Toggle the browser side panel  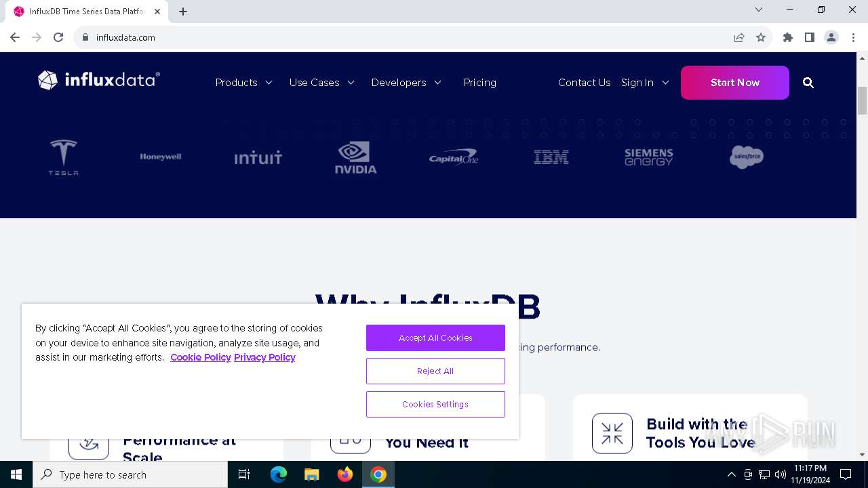pos(810,37)
